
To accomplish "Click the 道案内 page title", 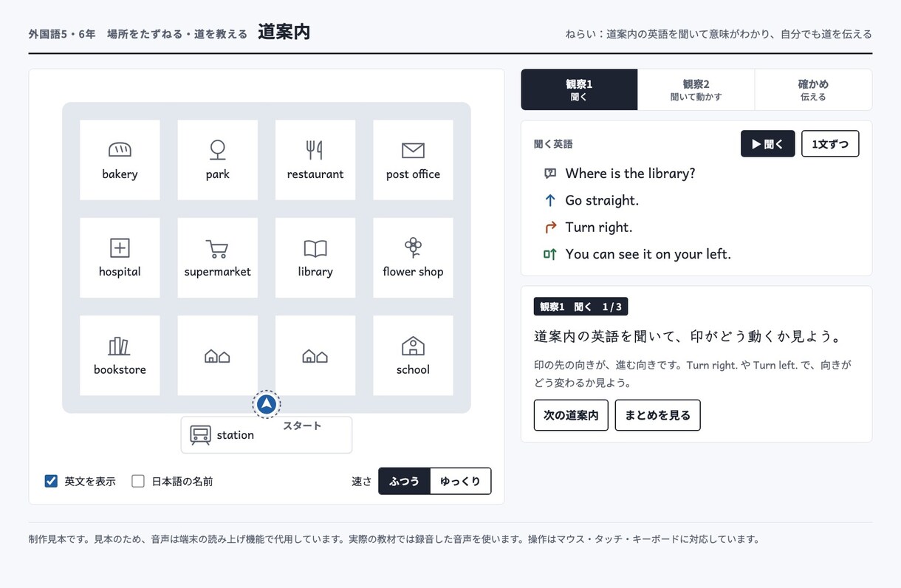I will (284, 33).
